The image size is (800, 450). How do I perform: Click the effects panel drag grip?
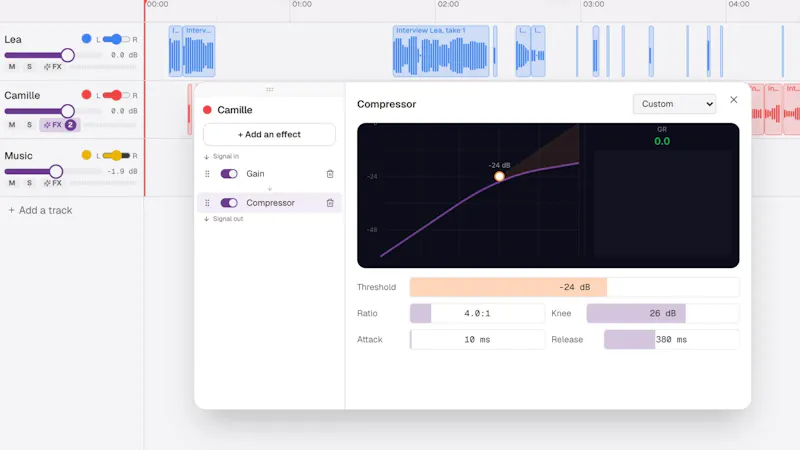pyautogui.click(x=269, y=89)
